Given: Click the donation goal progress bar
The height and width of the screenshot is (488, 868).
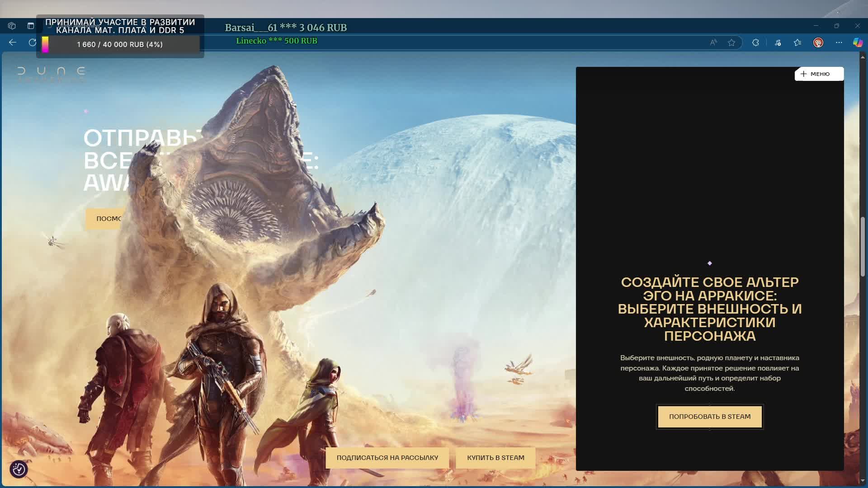Looking at the screenshot, I should coord(120,45).
